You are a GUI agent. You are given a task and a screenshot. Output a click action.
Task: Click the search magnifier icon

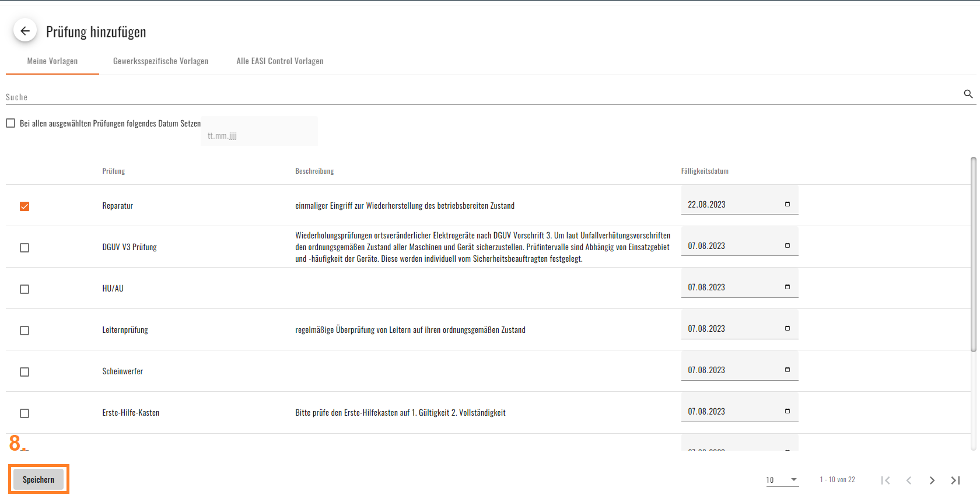[968, 94]
